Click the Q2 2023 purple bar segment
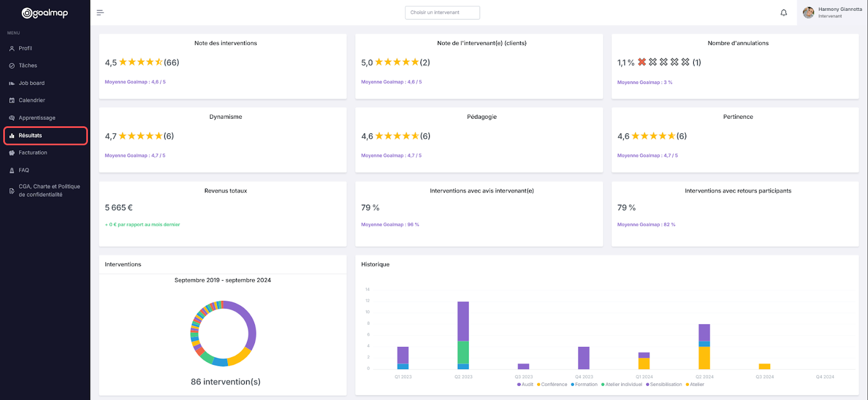The image size is (868, 400). [463, 321]
